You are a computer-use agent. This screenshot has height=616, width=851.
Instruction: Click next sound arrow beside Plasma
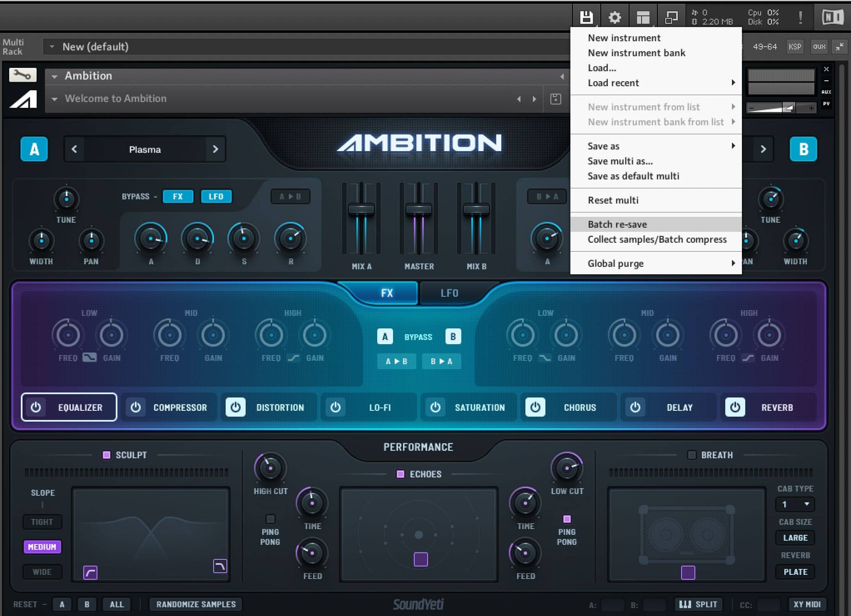pyautogui.click(x=215, y=149)
